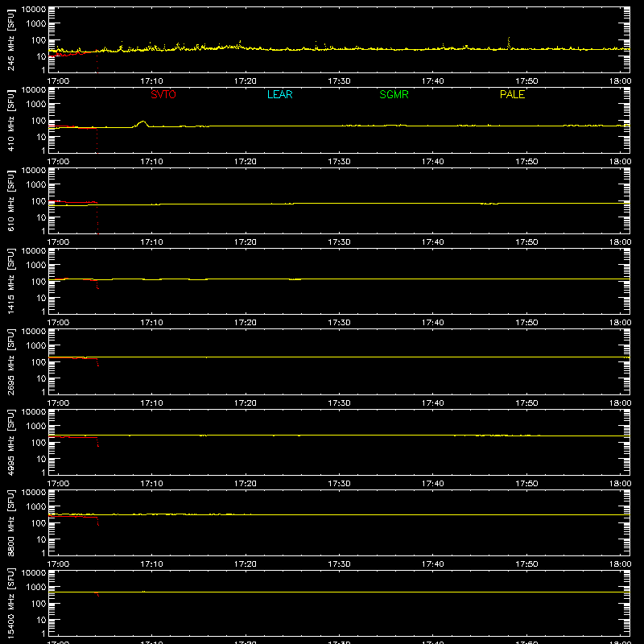Select the 8800 MHz [SFU] axis title
Screen dimensions: 644x644
[10, 522]
